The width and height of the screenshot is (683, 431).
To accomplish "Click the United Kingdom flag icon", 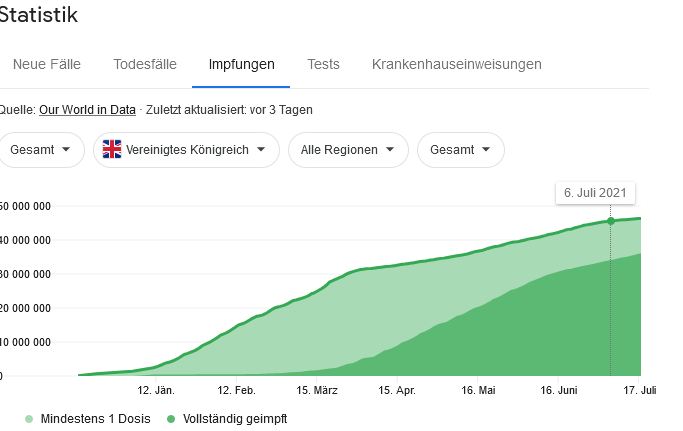I will [112, 149].
